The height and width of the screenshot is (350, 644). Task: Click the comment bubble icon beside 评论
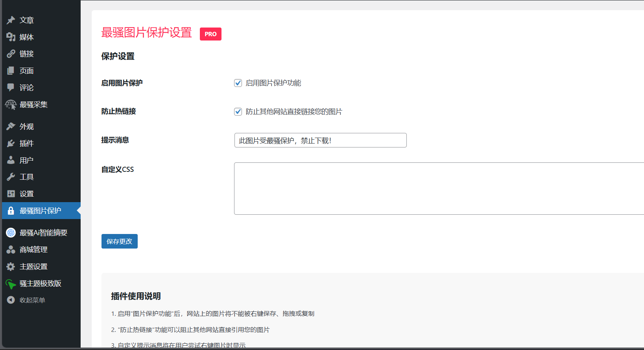(11, 88)
